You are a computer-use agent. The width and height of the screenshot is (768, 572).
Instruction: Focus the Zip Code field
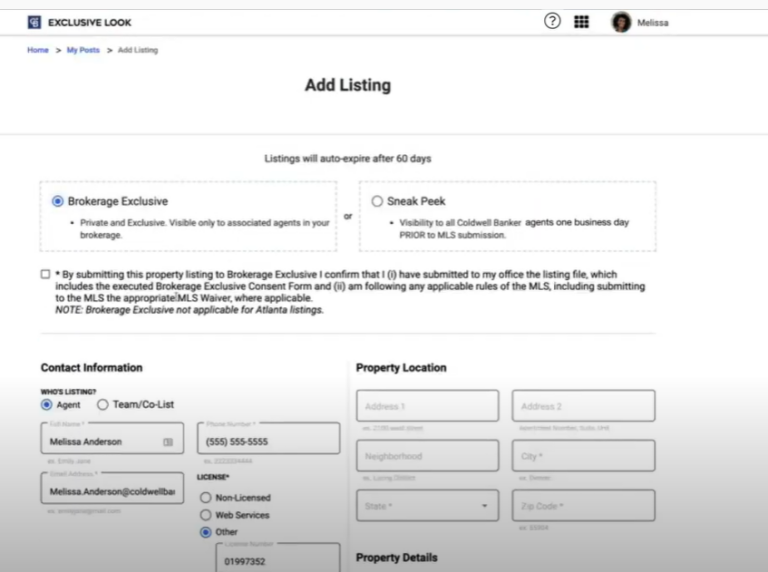coord(583,506)
